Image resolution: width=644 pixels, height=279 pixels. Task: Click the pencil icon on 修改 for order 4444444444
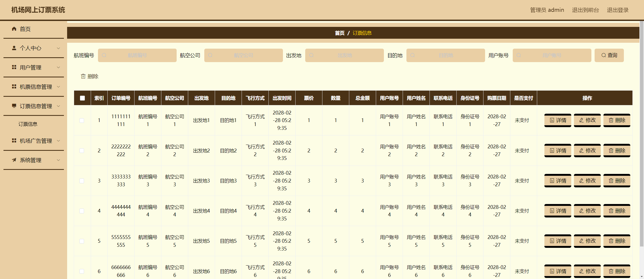click(581, 211)
